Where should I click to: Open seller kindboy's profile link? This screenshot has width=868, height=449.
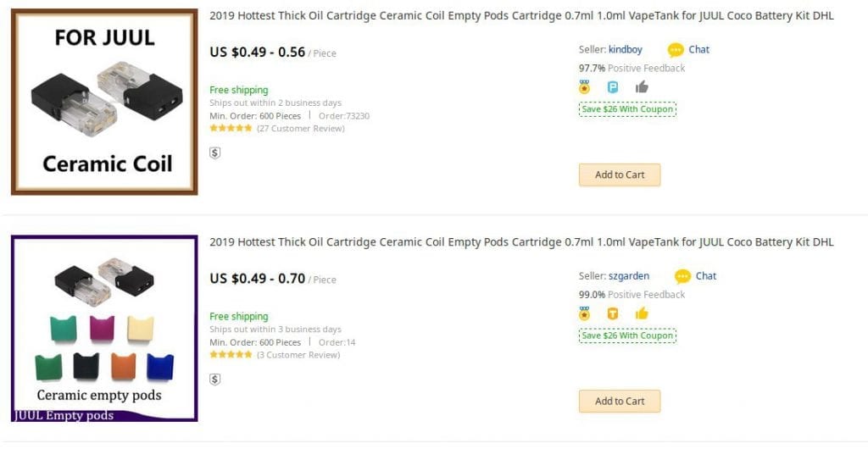point(625,50)
